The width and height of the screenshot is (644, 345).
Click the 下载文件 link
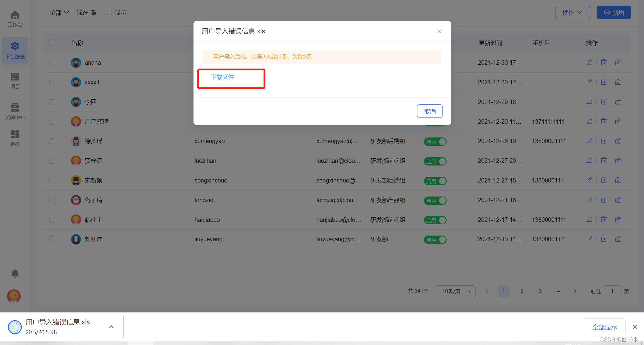pyautogui.click(x=222, y=77)
